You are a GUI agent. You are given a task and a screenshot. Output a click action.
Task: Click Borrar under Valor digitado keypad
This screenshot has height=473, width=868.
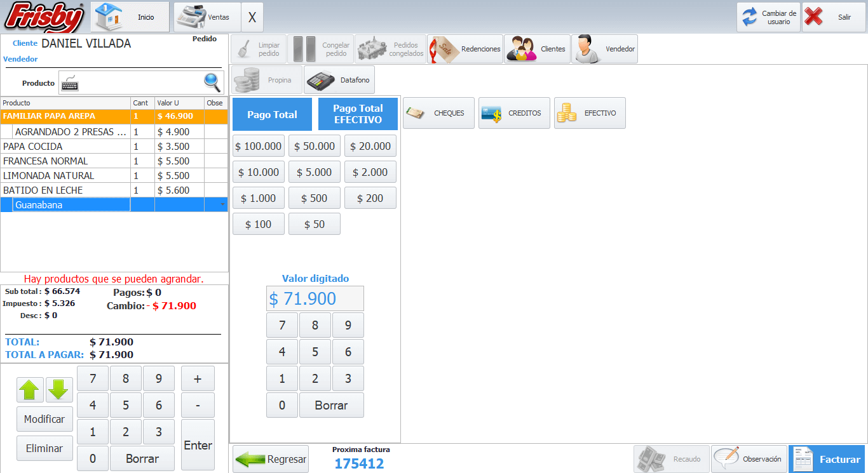click(332, 405)
